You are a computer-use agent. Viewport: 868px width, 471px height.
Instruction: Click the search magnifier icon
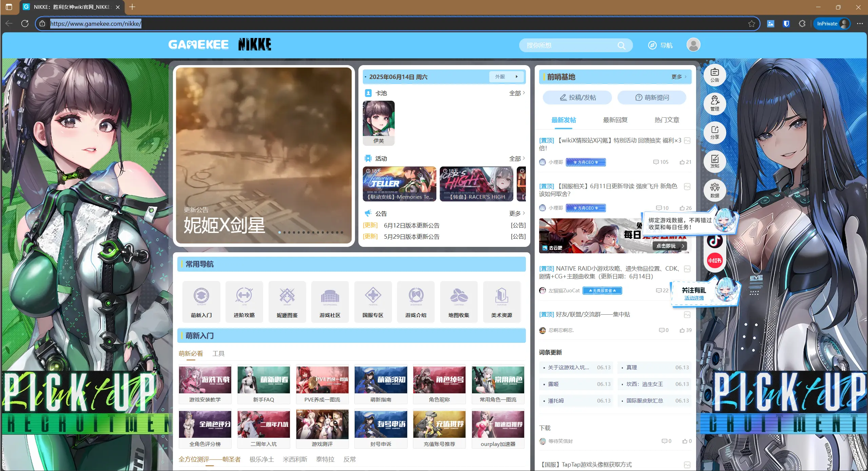[621, 45]
